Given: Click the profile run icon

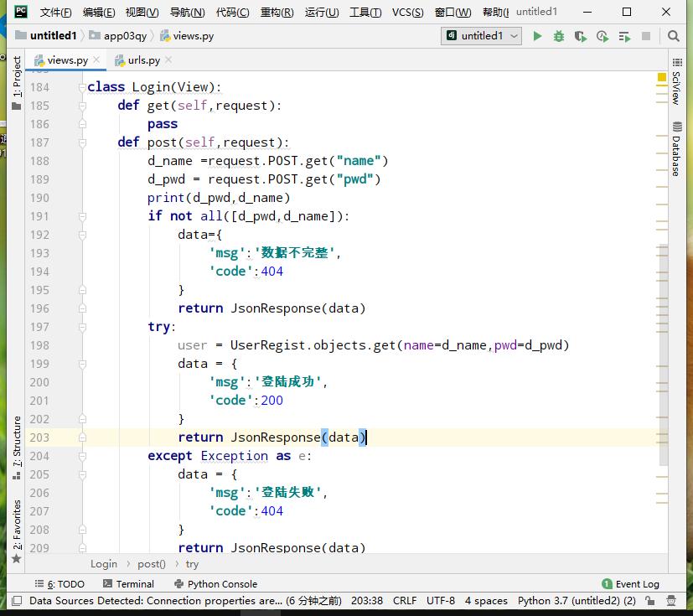Looking at the screenshot, I should click(602, 36).
